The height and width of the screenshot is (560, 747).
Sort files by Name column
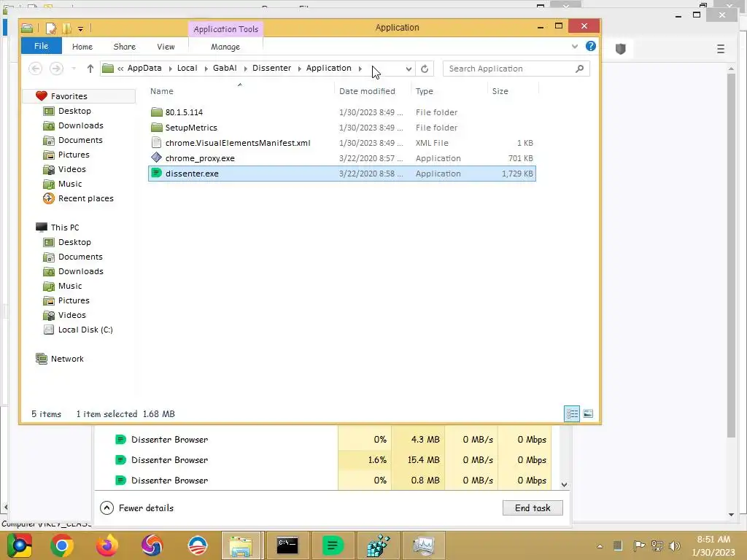coord(162,91)
